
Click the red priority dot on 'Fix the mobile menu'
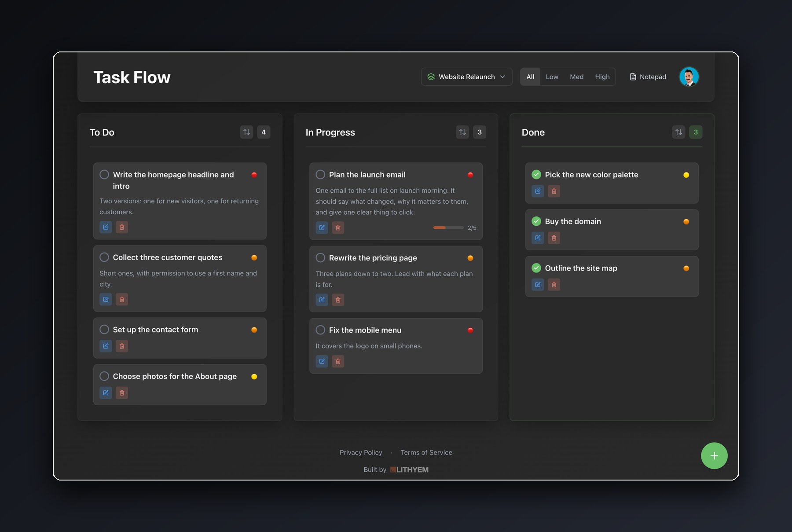click(x=470, y=330)
